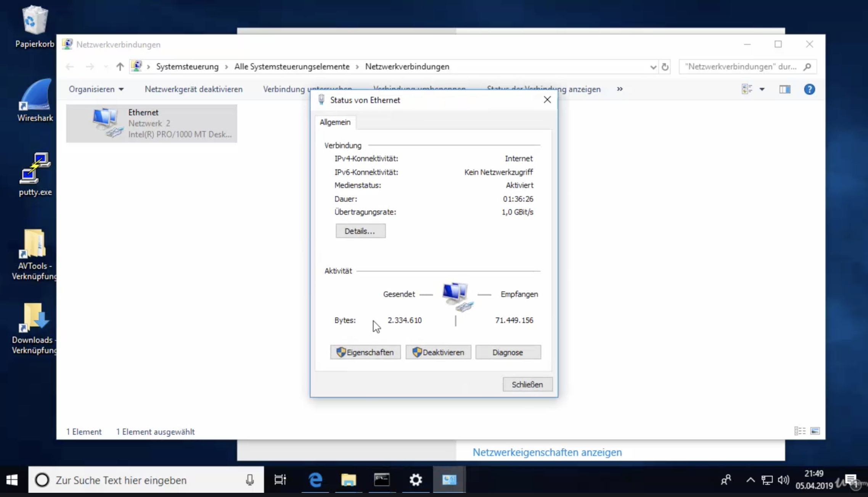Viewport: 868px width, 497px height.
Task: Click the taskbar search box
Action: (146, 480)
